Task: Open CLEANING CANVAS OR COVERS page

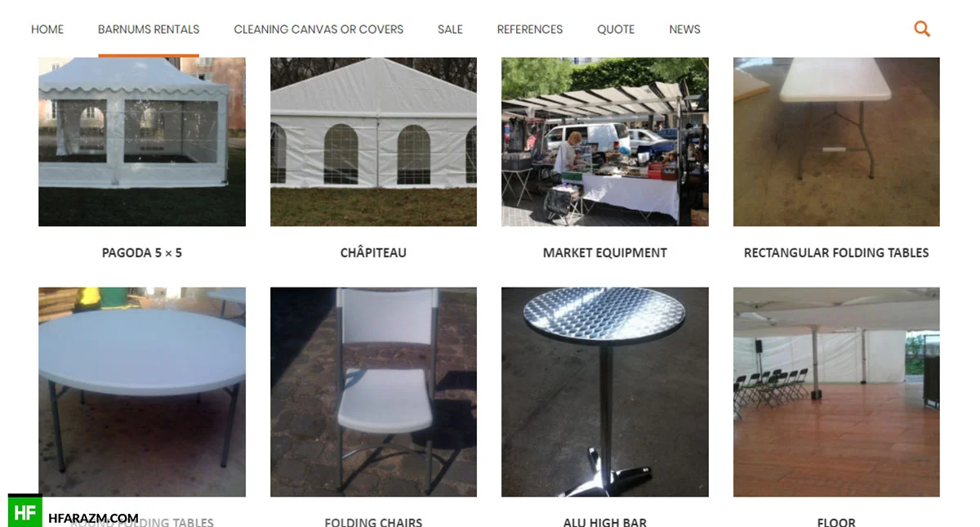Action: click(318, 29)
